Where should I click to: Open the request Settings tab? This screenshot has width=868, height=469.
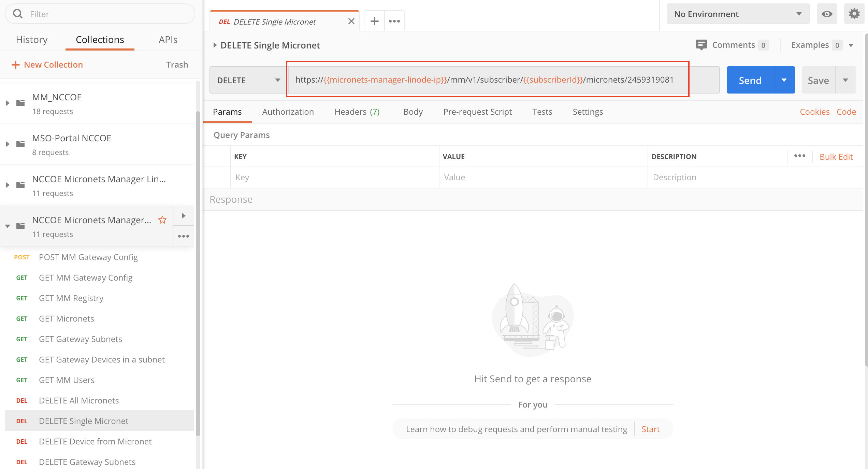(588, 112)
